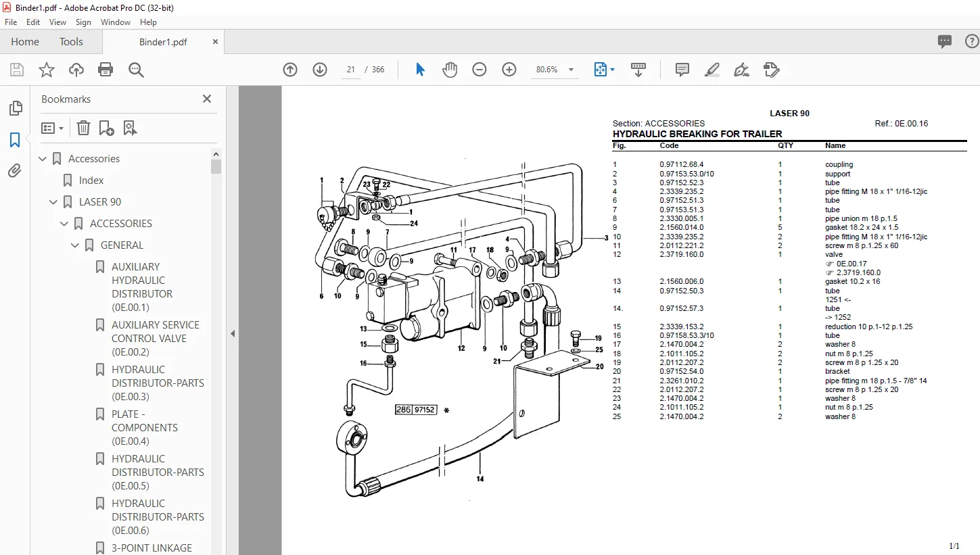Collapse the ACCESSORIES sub-bookmark
The width and height of the screenshot is (980, 555).
pos(65,224)
